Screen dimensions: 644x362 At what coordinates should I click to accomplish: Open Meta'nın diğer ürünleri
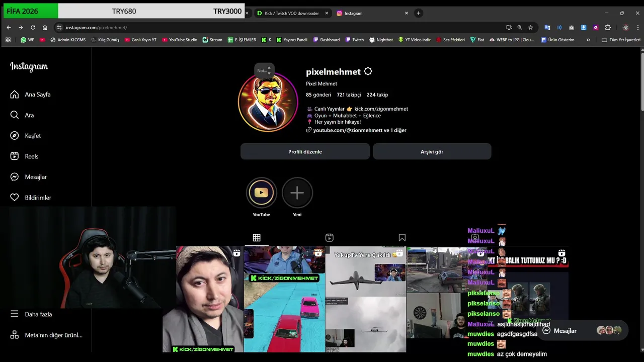pos(46,335)
